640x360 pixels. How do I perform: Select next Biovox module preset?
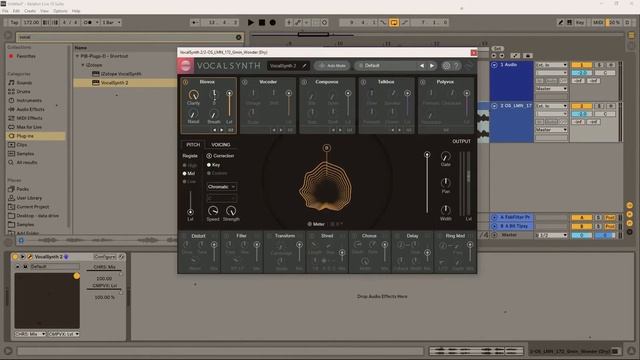pos(222,130)
